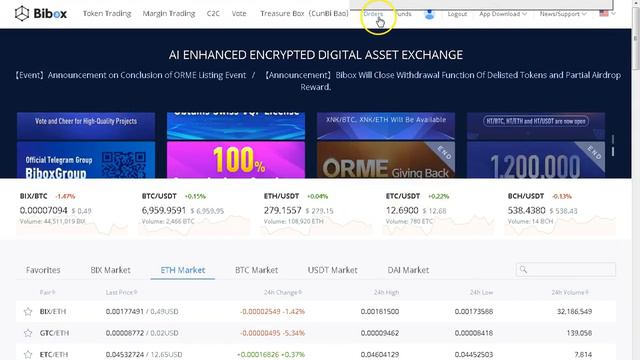The width and height of the screenshot is (640, 360).
Task: Open the ETC/USDT ticker card
Action: click(438, 212)
